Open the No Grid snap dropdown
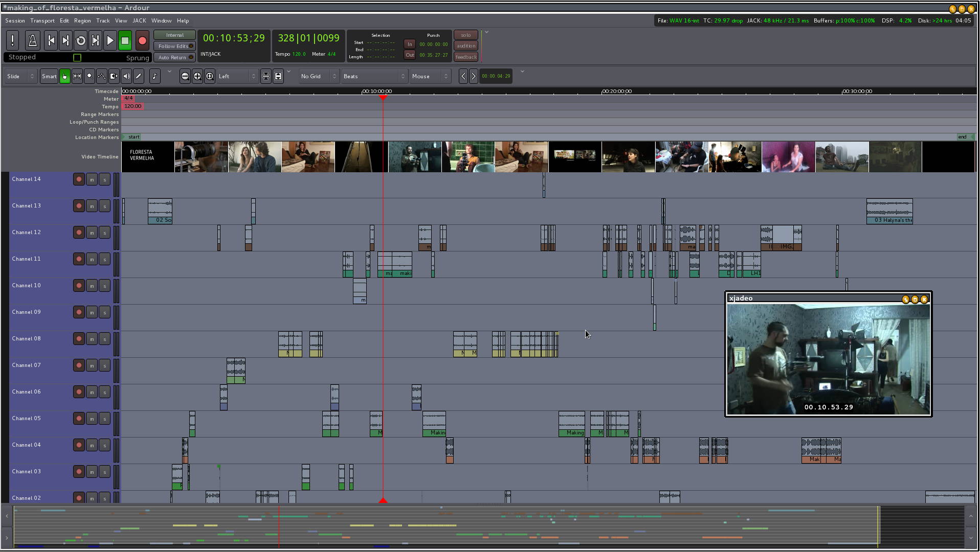980x552 pixels. tap(318, 76)
